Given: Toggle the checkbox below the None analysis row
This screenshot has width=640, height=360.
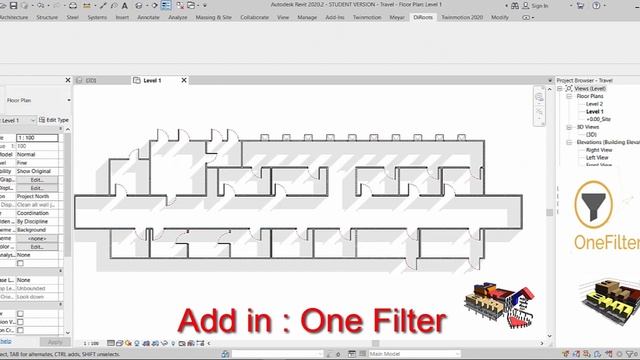Looking at the screenshot, I should pos(20,263).
